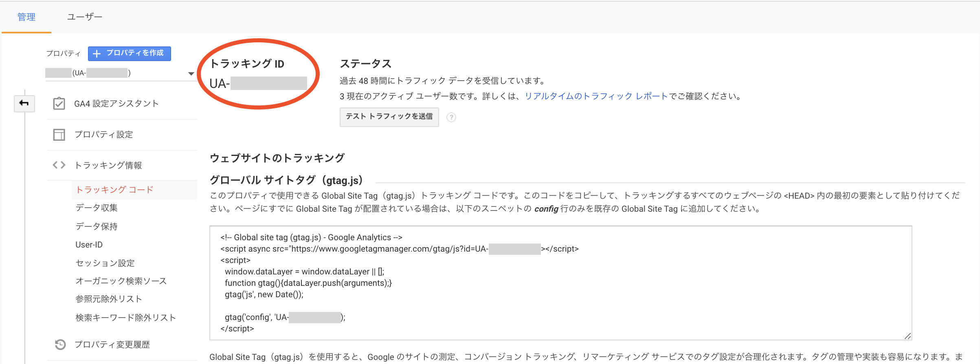Click the back arrow icon in sidebar
This screenshot has width=980, height=364.
click(24, 103)
